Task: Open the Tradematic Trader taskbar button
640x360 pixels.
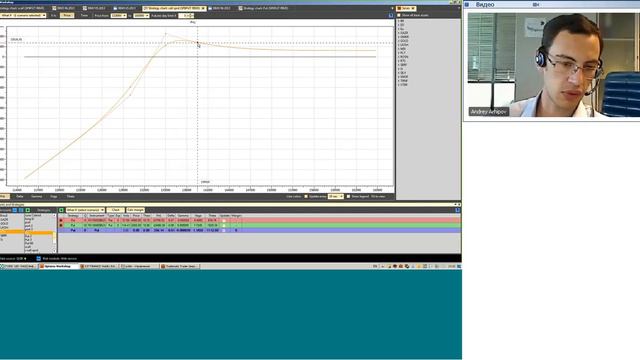Action: pos(180,266)
